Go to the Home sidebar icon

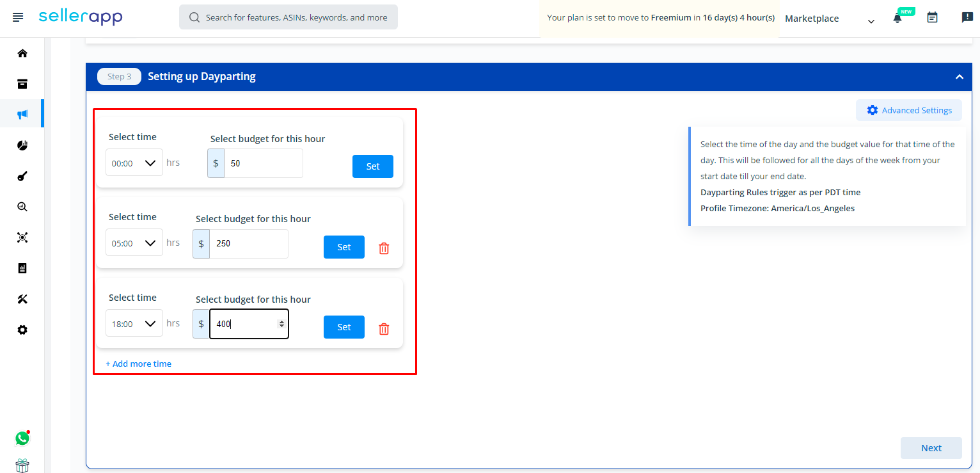(x=22, y=53)
